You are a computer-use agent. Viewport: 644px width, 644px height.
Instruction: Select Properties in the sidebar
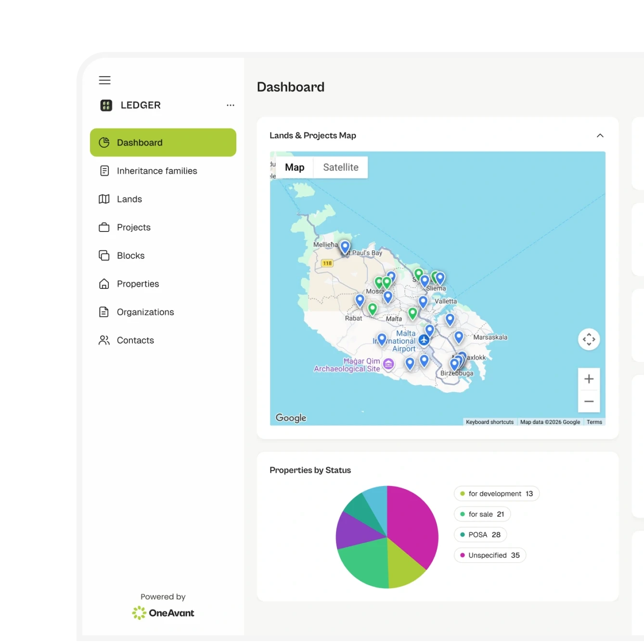[x=163, y=284]
